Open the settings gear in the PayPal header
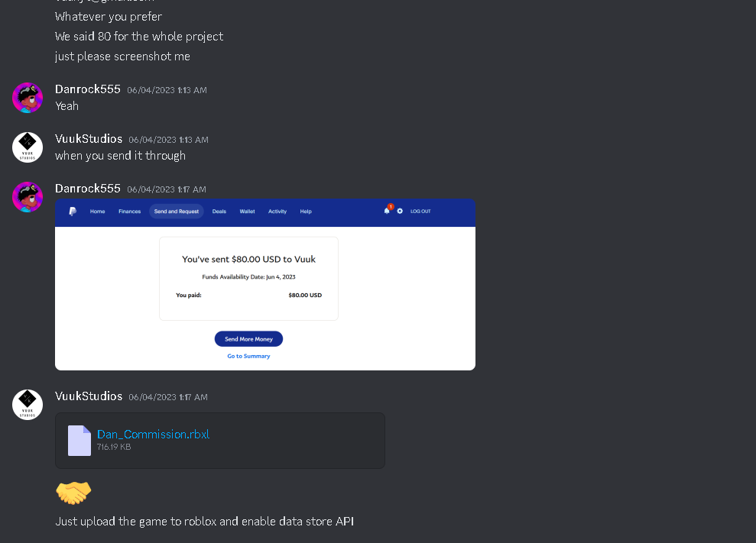 coord(400,211)
